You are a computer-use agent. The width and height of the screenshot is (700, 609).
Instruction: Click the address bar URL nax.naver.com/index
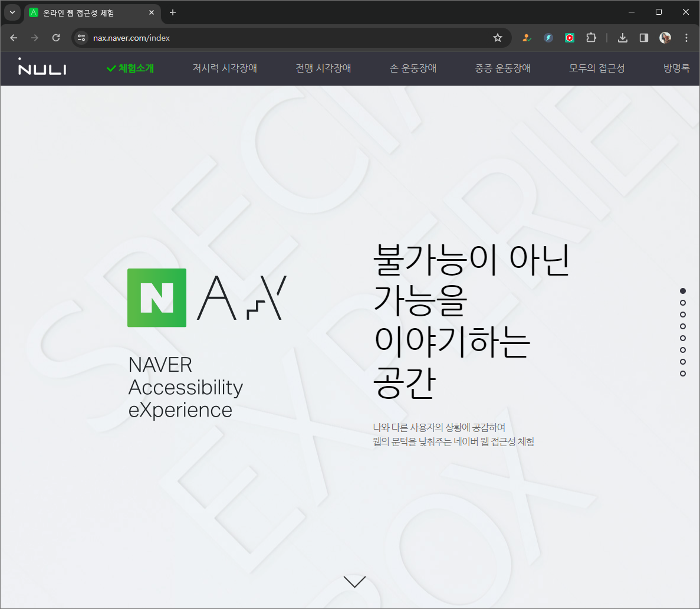[x=132, y=38]
